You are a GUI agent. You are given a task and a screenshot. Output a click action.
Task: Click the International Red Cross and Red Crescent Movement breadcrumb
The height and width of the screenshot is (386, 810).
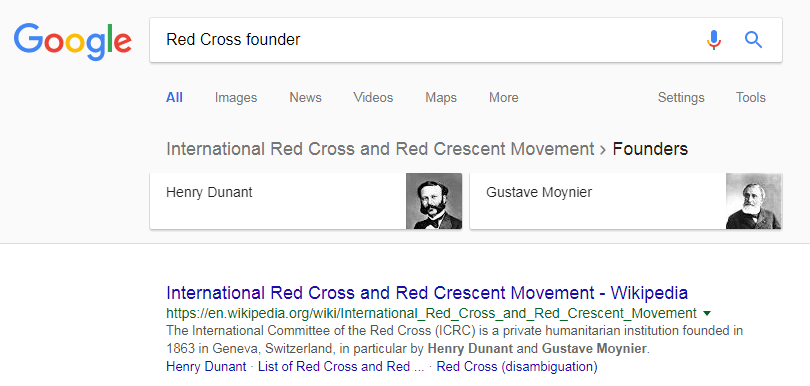pyautogui.click(x=380, y=149)
